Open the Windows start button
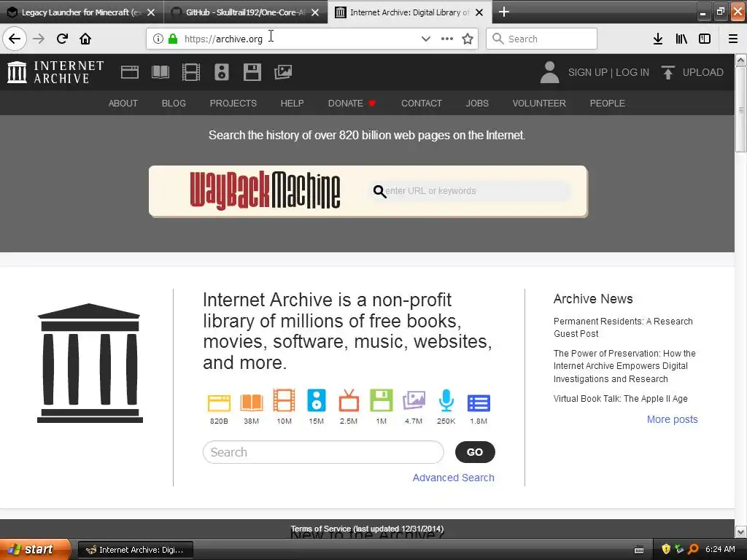This screenshot has height=560, width=747. (35, 550)
